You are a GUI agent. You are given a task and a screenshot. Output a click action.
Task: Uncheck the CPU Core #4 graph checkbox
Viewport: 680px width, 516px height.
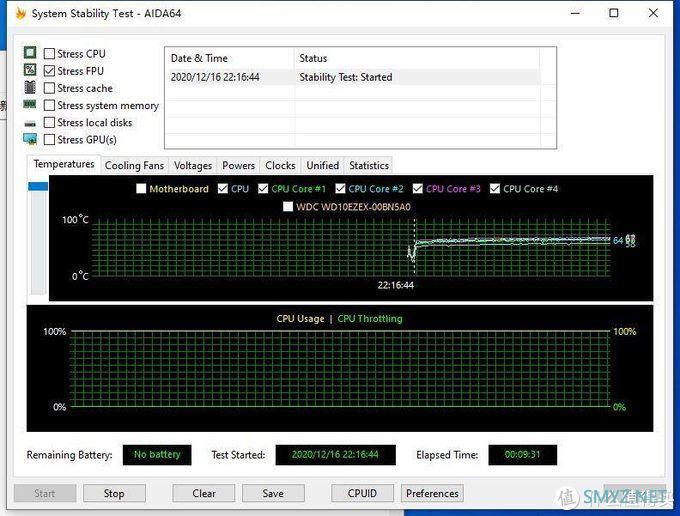click(495, 189)
